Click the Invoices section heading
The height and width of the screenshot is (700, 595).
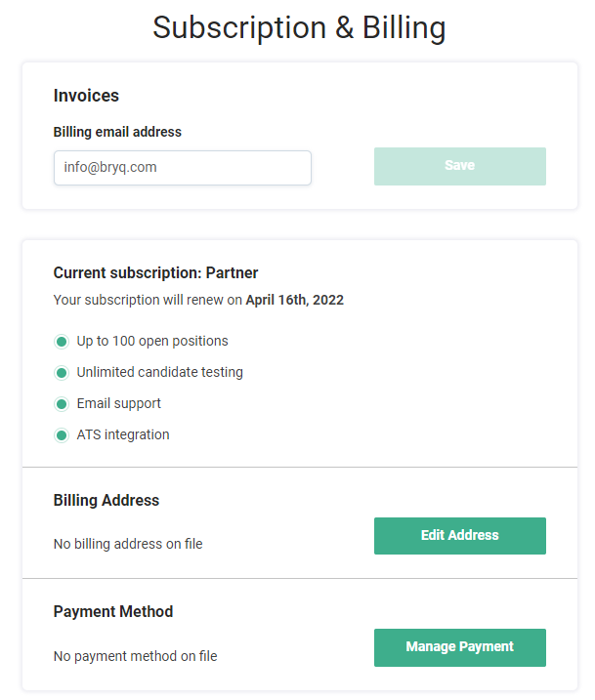point(86,96)
